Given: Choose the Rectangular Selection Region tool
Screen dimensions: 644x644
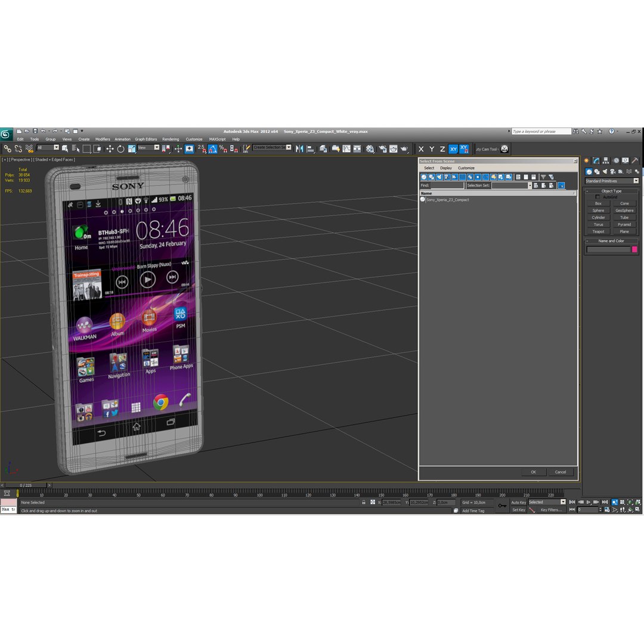Looking at the screenshot, I should (x=86, y=149).
